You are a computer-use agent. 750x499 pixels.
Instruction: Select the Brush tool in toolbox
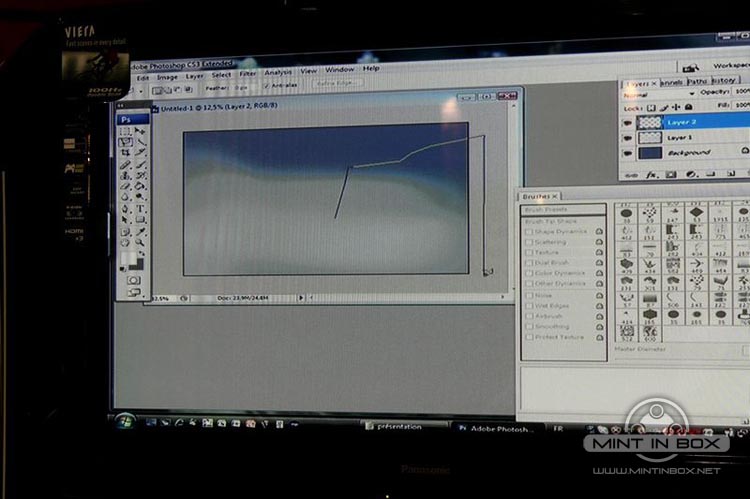click(x=141, y=165)
